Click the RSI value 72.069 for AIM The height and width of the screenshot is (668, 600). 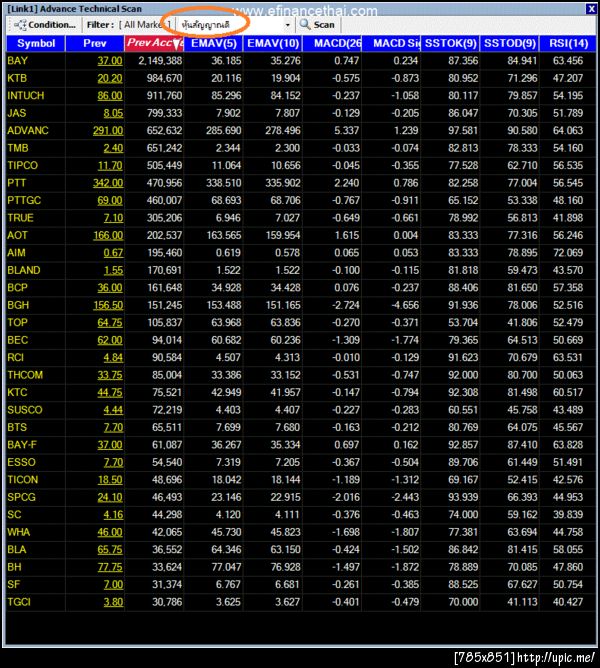(568, 253)
